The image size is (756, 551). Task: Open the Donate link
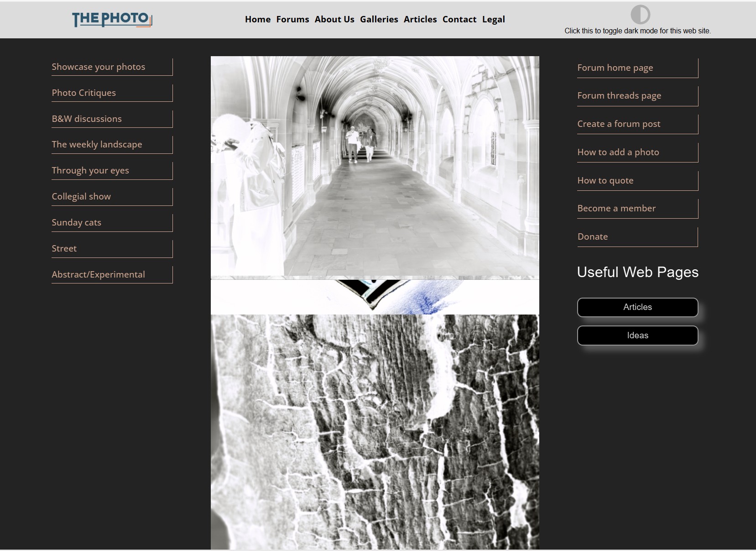click(637, 236)
